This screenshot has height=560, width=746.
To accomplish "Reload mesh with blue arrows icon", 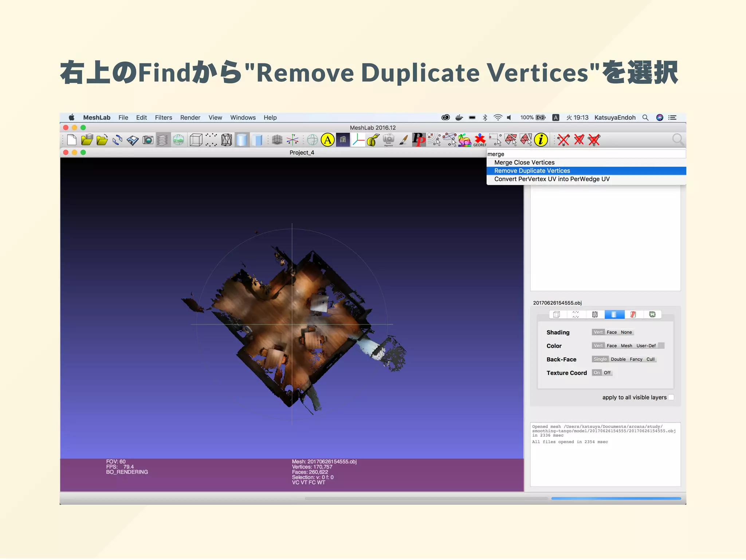I will pyautogui.click(x=117, y=140).
